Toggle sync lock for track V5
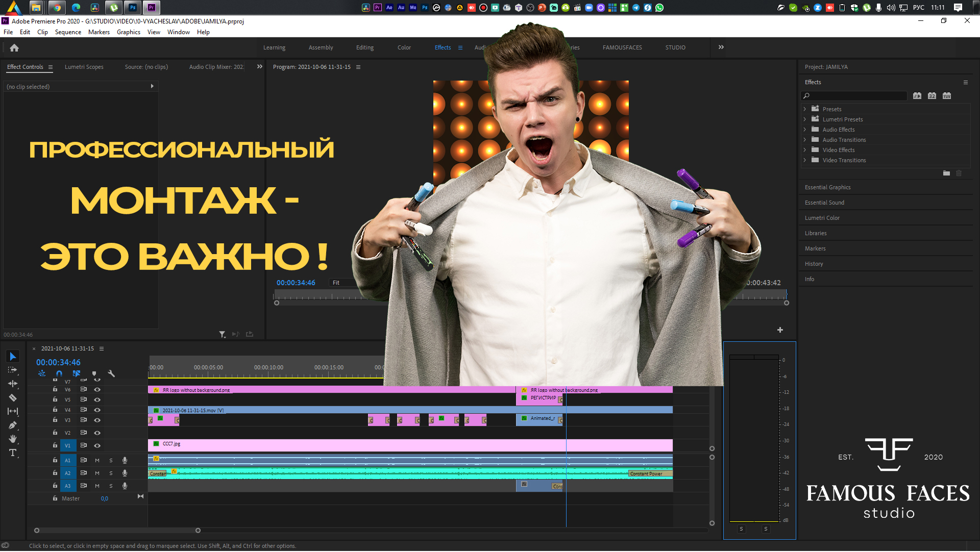This screenshot has height=552, width=980. coord(84,399)
